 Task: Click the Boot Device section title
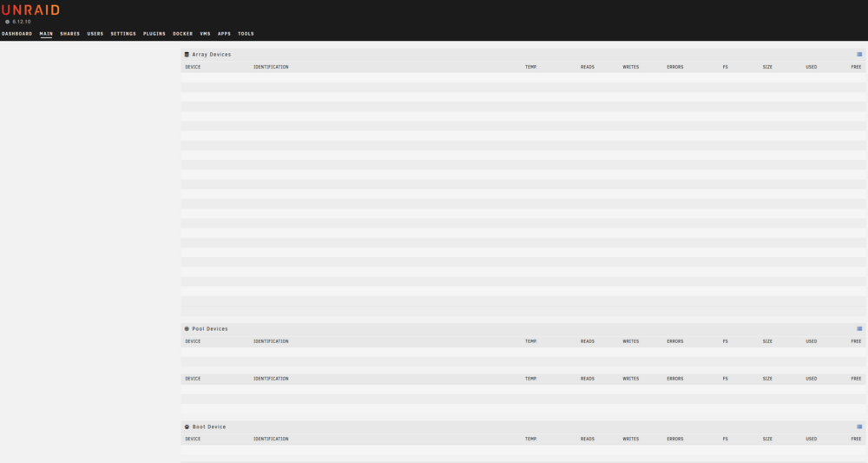208,427
